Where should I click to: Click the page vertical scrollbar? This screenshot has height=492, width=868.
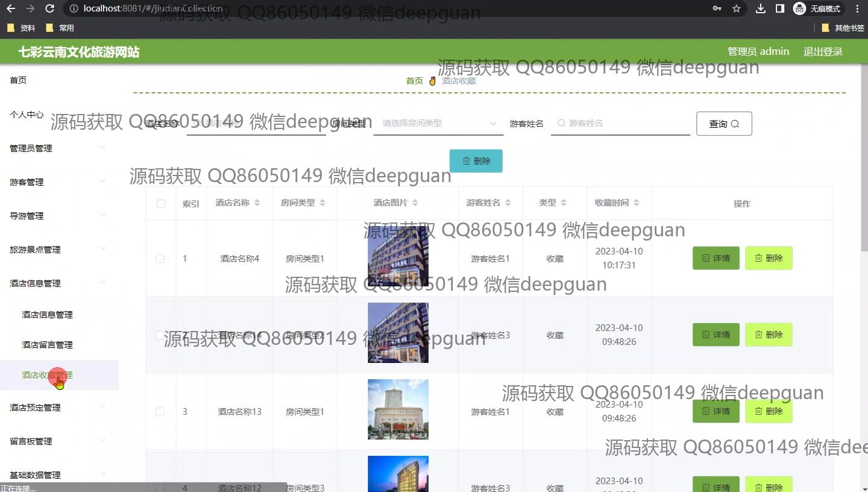coord(864,157)
